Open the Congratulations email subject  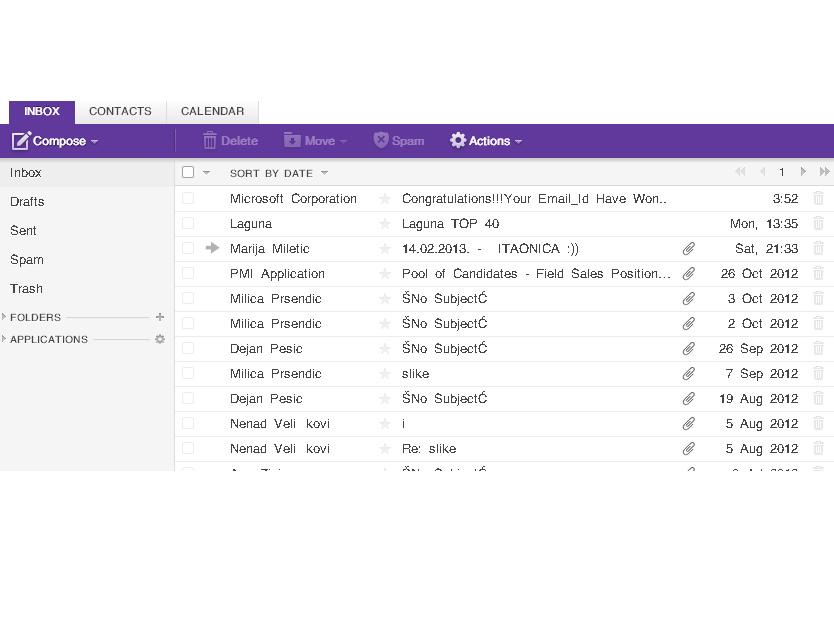(534, 199)
